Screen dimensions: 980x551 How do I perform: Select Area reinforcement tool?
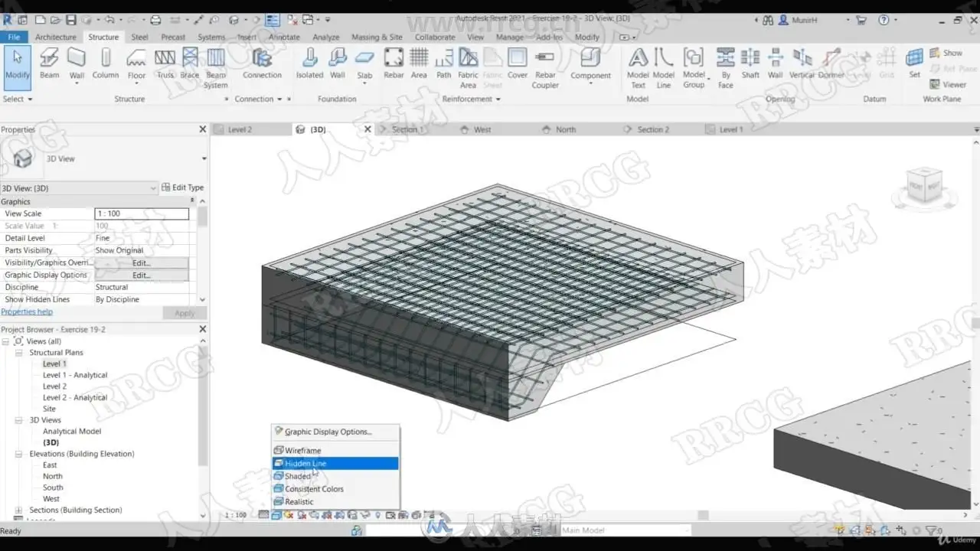pos(419,63)
